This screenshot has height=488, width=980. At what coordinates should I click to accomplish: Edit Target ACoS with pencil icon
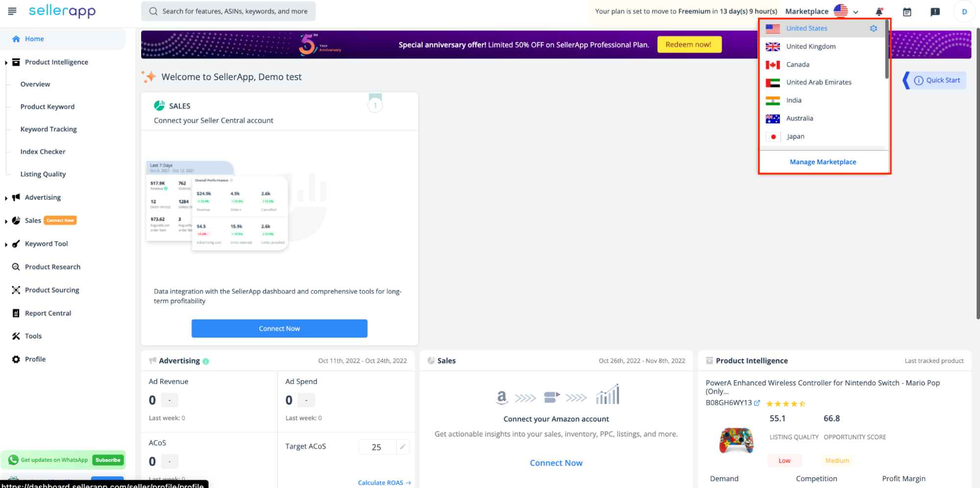[402, 447]
